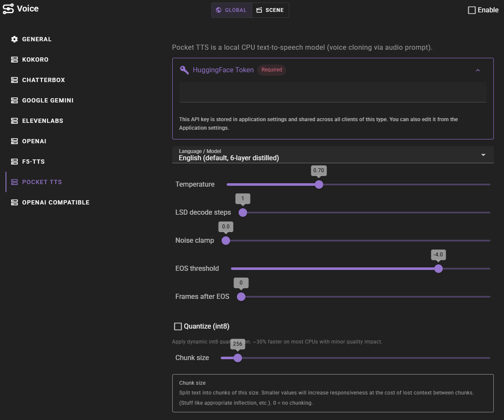Click the server icon beside OpenAI
504x420 pixels.
click(14, 141)
